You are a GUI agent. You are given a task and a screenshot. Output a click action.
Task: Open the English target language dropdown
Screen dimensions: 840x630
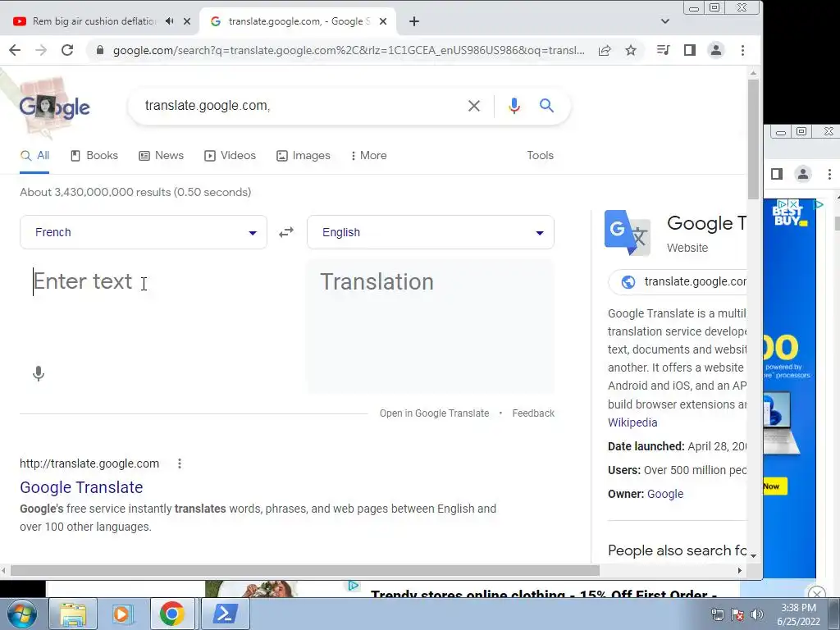[431, 232]
